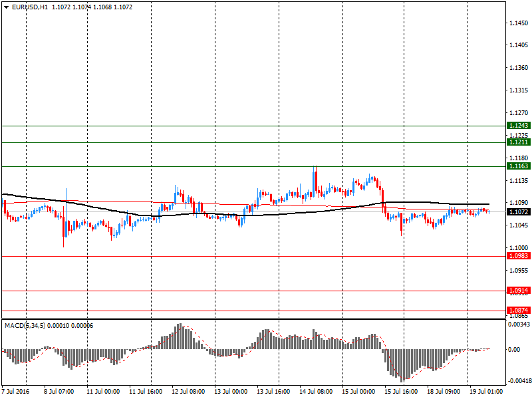Click the 0.00 MACD zero level value
Viewport: 532px width, 399px height.
click(515, 350)
